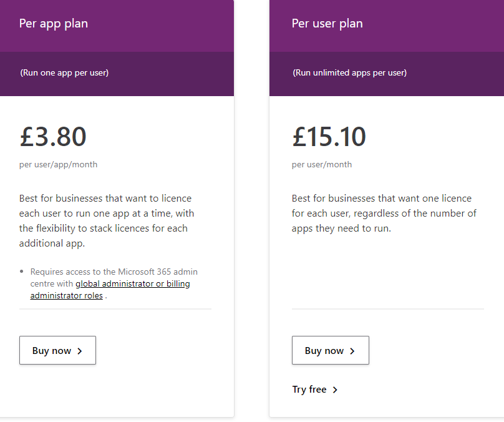Image resolution: width=504 pixels, height=422 pixels.
Task: Click the per user/month label
Action: tap(322, 165)
